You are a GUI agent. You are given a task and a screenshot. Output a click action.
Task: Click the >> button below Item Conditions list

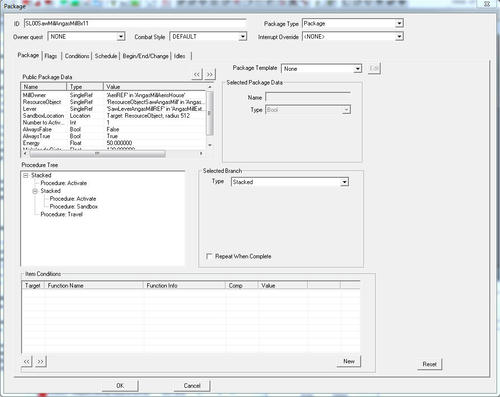[40, 361]
